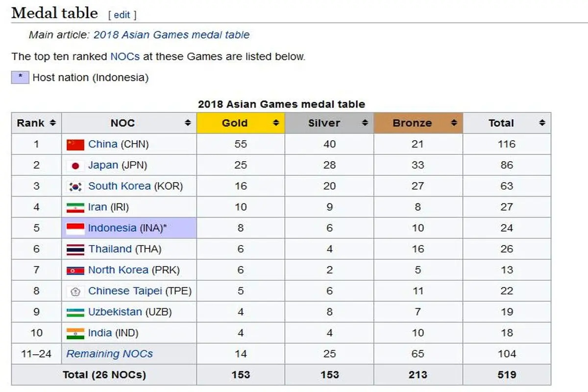This screenshot has height=392, width=588.
Task: Click the India flag icon
Action: [x=75, y=334]
